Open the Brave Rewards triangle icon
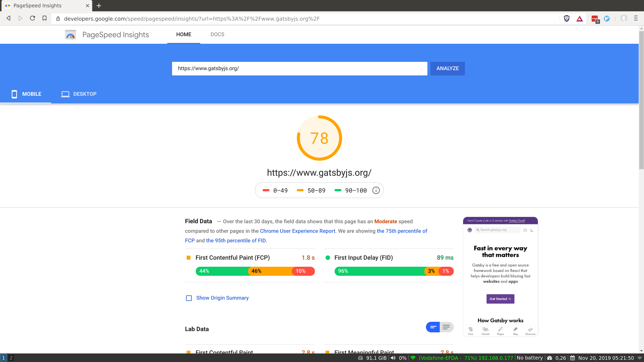Viewport: 644px width, 362px height. [579, 18]
